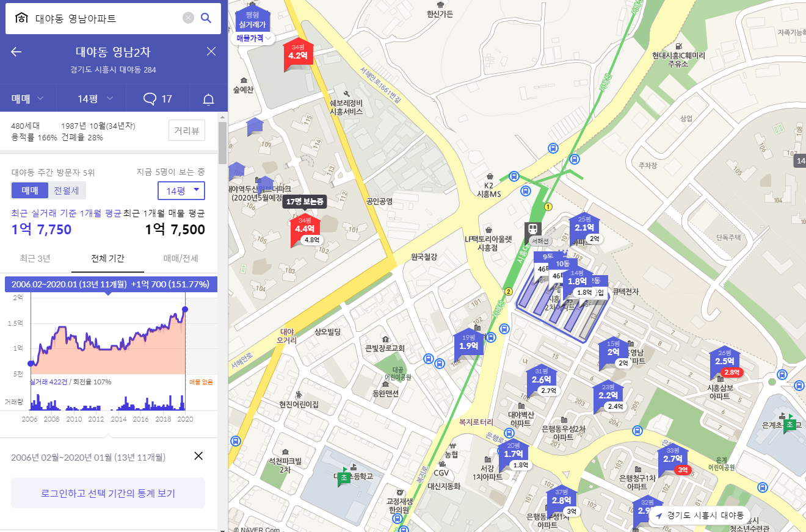The width and height of the screenshot is (806, 532).
Task: Switch the price toggle to 매매
Action: 30,190
